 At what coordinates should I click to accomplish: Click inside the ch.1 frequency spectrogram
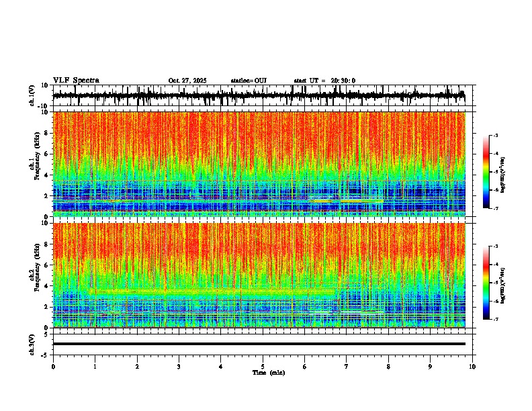259,164
